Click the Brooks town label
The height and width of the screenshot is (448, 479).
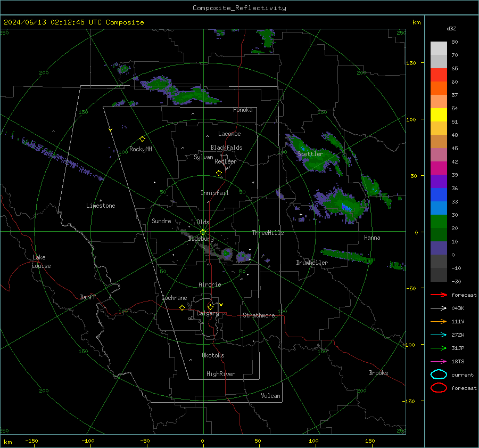tap(378, 373)
